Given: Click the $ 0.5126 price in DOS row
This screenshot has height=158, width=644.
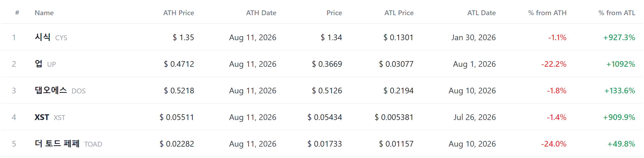Looking at the screenshot, I should click(x=327, y=91).
